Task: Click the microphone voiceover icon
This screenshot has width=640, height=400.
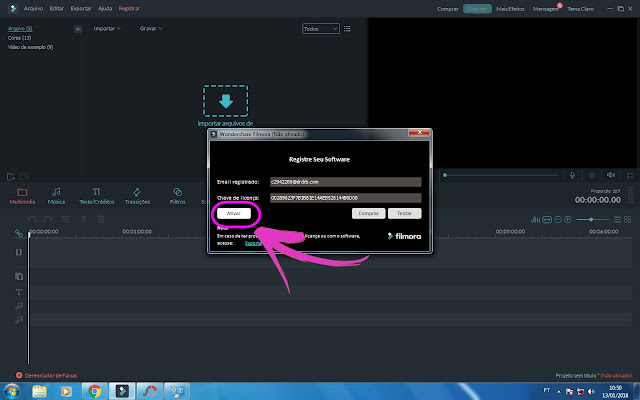Action: click(x=572, y=175)
